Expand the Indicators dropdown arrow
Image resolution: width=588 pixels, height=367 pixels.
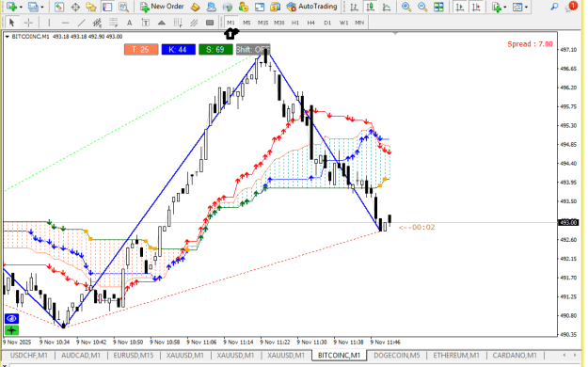505,8
